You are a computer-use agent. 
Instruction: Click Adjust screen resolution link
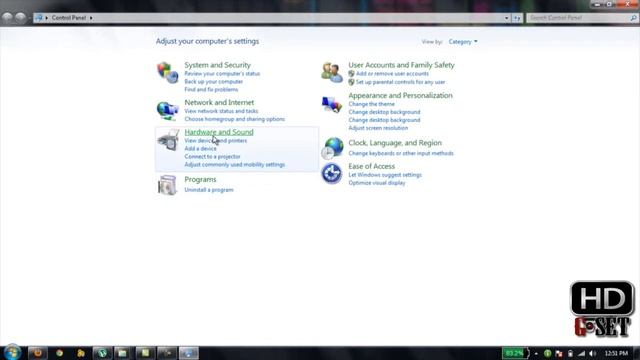(x=378, y=128)
